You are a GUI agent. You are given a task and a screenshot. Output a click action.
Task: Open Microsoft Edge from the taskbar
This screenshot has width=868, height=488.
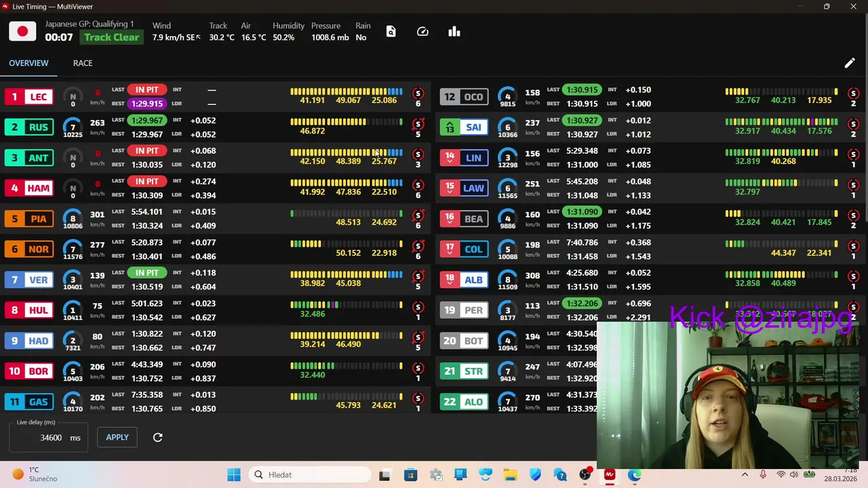point(634,474)
